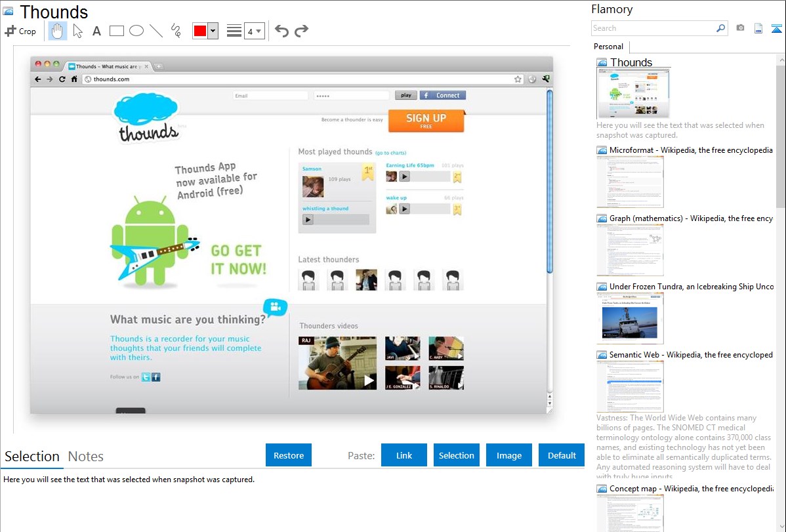Viewport: 786px width, 532px height.
Task: Click the bookmark star in snapshot address bar
Action: [x=518, y=79]
